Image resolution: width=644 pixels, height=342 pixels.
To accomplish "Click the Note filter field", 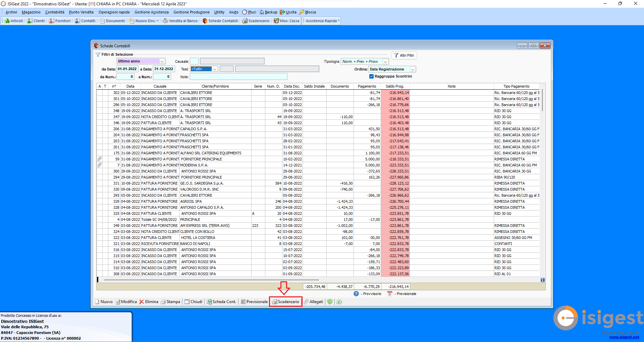I will [x=238, y=77].
